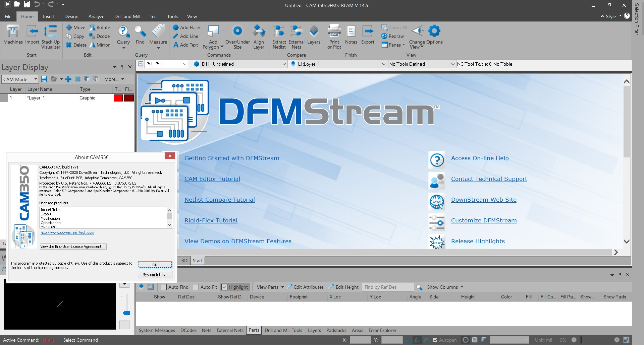Open Getting Started with DFMStream link
Screen dimensions: 644x345
coord(232,158)
